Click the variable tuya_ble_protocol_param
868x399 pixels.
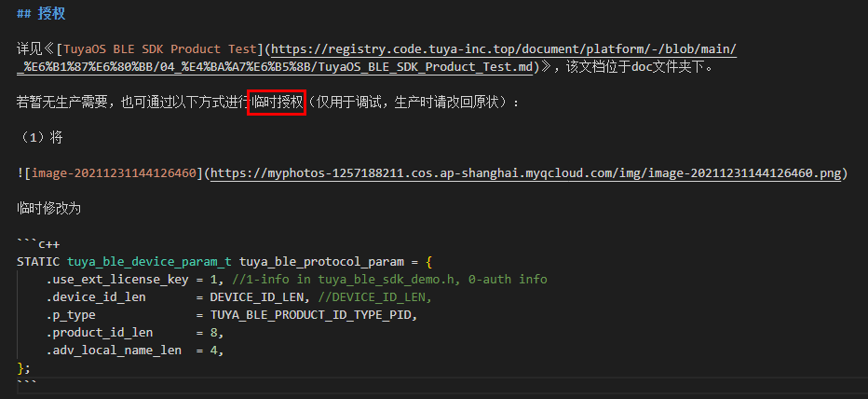pyautogui.click(x=321, y=262)
